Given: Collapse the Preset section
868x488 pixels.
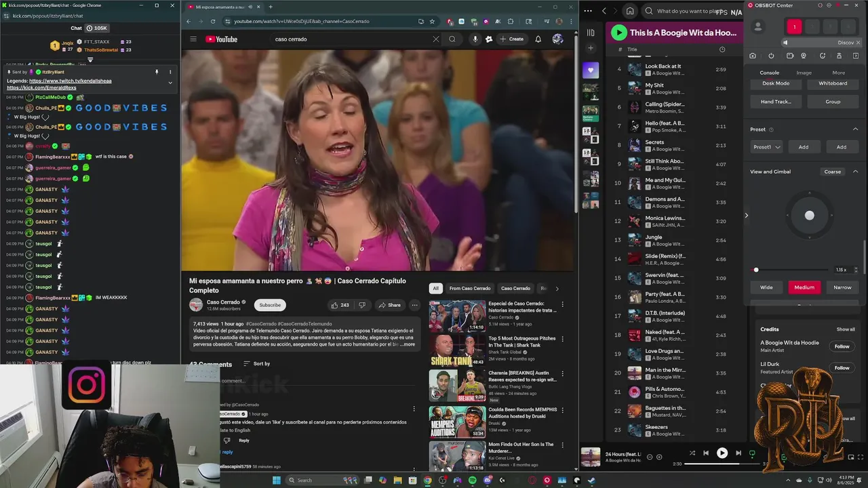Looking at the screenshot, I should point(855,129).
